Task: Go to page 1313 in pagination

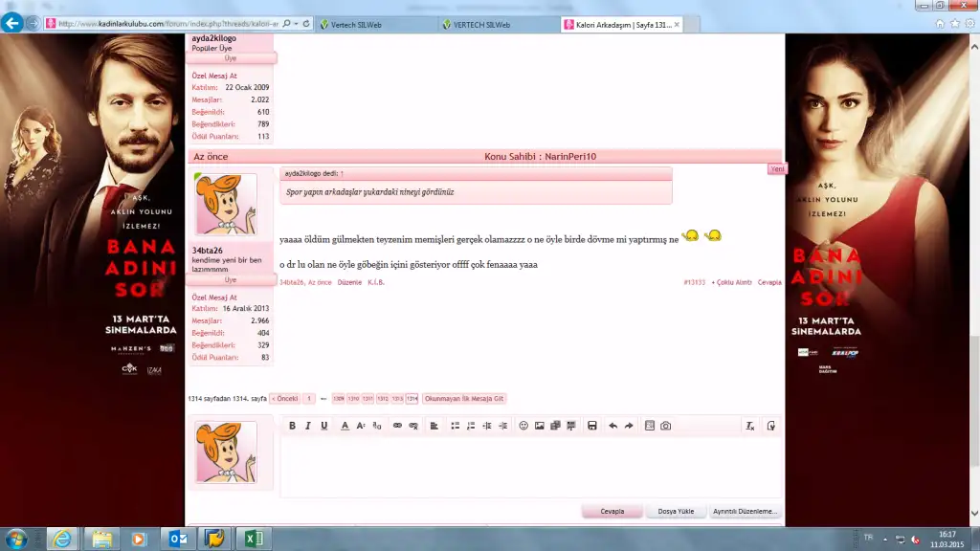Action: 397,398
